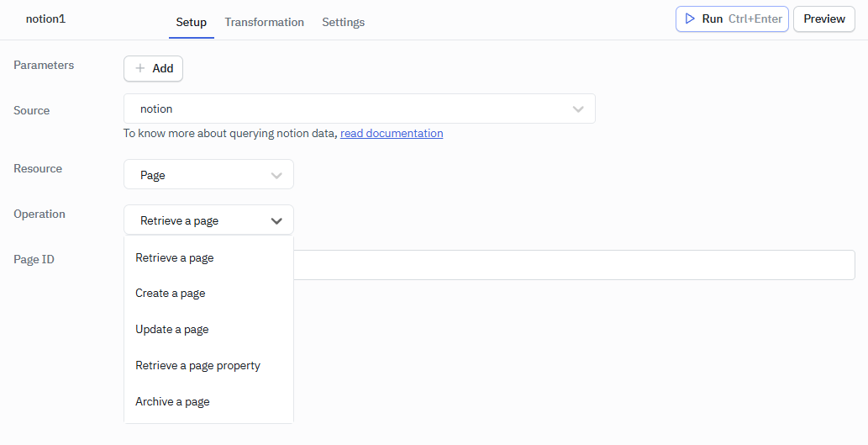Open the Page Resource dropdown
Screen dimensions: 868x445
pyautogui.click(x=202, y=175)
